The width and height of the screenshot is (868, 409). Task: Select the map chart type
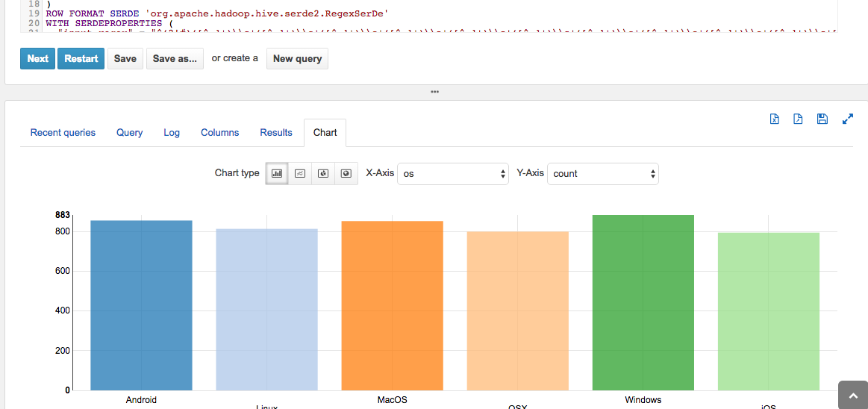click(346, 173)
